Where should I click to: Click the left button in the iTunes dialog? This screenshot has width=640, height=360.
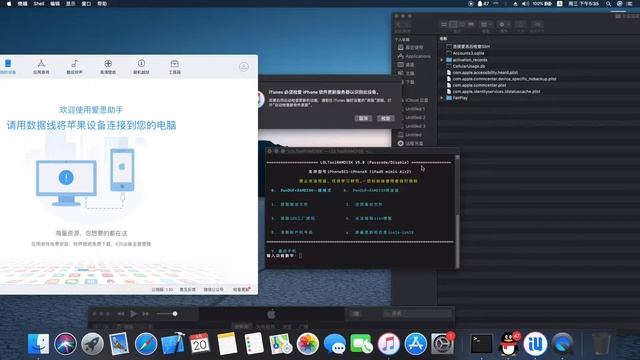[x=363, y=118]
